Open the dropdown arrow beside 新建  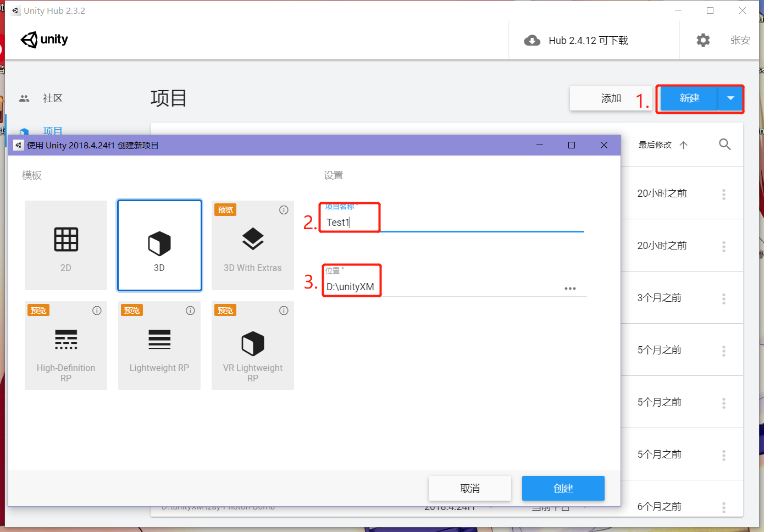(730, 98)
